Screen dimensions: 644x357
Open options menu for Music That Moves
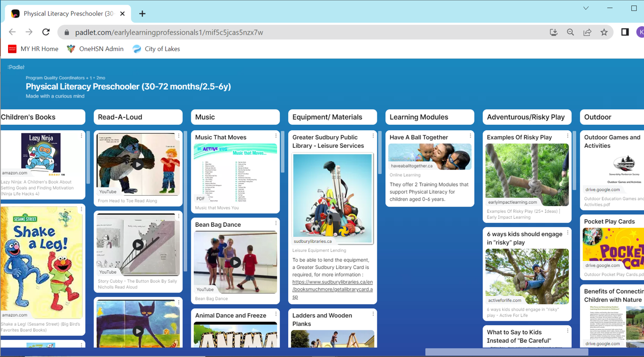click(x=276, y=136)
